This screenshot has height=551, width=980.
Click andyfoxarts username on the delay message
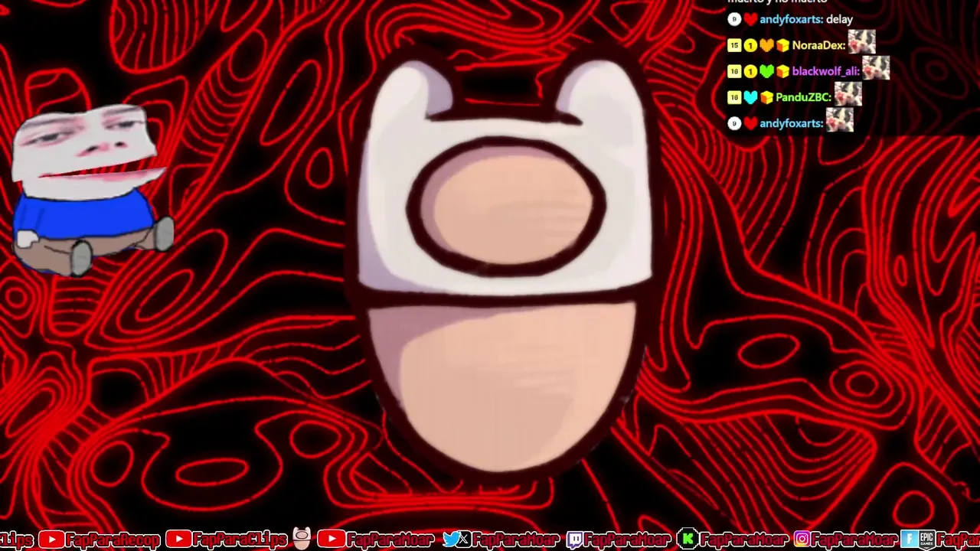(791, 20)
